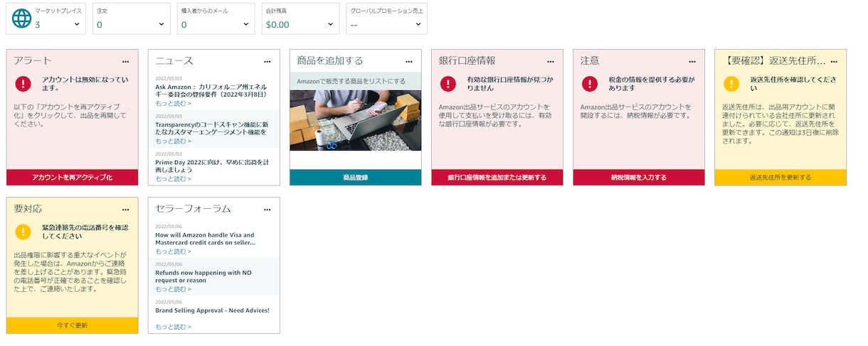The height and width of the screenshot is (346, 868).
Task: Click the ニュース card title
Action: (174, 61)
